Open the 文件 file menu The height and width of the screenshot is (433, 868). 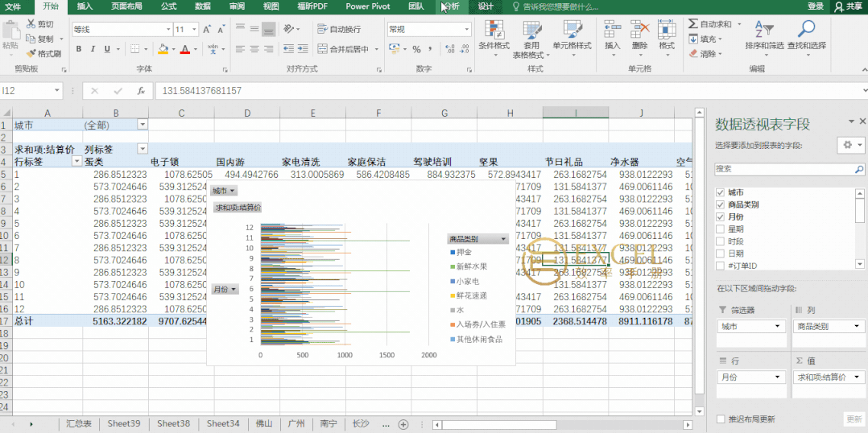pyautogui.click(x=12, y=6)
